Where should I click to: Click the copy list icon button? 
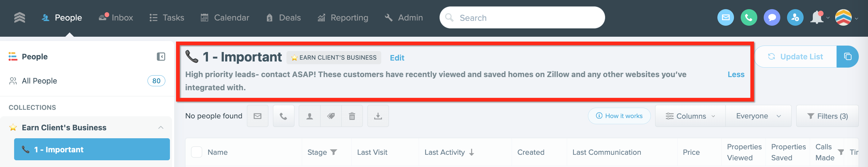(847, 57)
